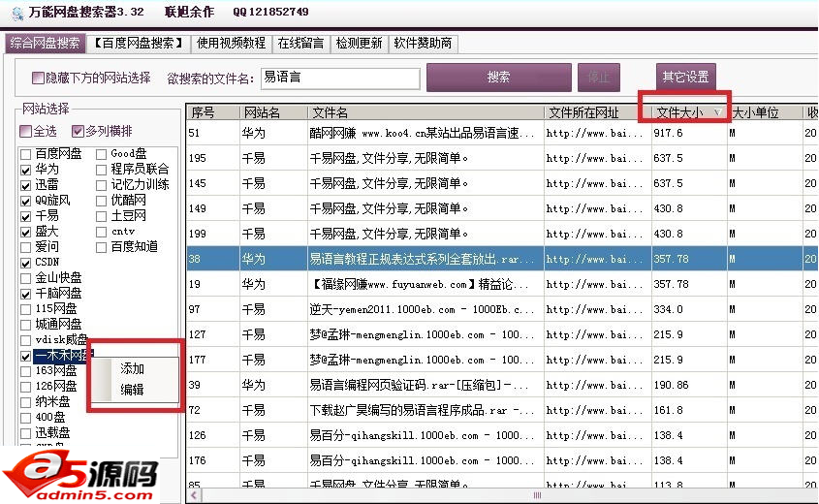819x504 pixels.
Task: Click horizontal scrollbar left arrow
Action: tap(194, 495)
